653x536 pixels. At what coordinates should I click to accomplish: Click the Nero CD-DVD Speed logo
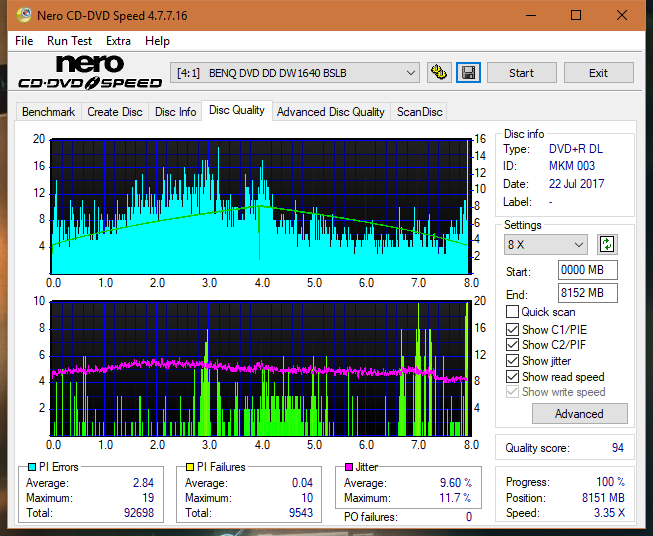click(90, 72)
